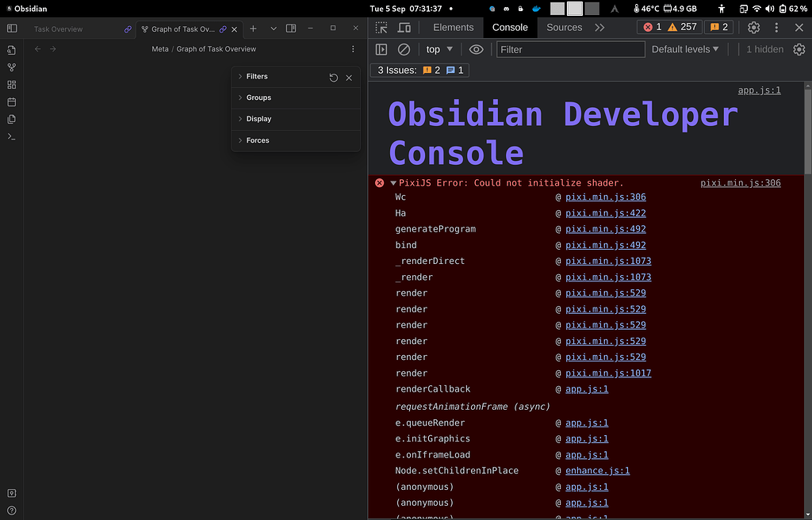This screenshot has width=812, height=520.
Task: Click the white display swatch in the menu bar
Action: (575, 9)
